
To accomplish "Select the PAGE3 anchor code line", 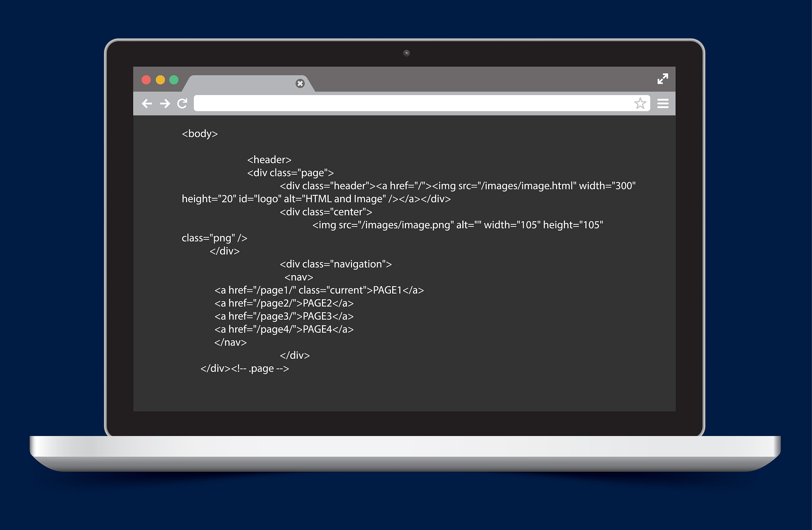I will (x=284, y=316).
